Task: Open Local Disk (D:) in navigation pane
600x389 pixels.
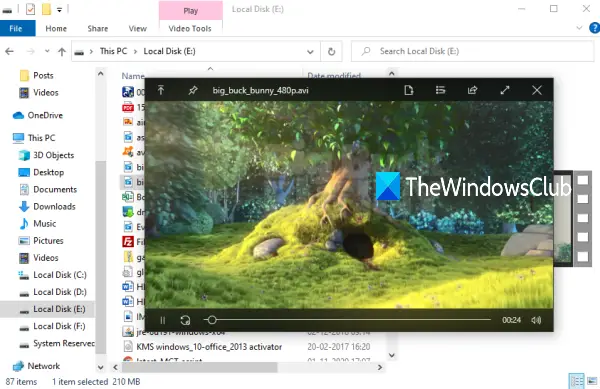Action: click(60, 292)
